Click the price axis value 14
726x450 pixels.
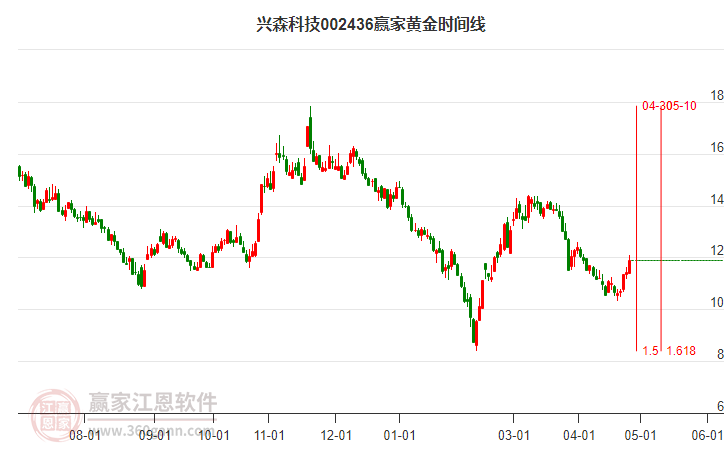pyautogui.click(x=717, y=200)
